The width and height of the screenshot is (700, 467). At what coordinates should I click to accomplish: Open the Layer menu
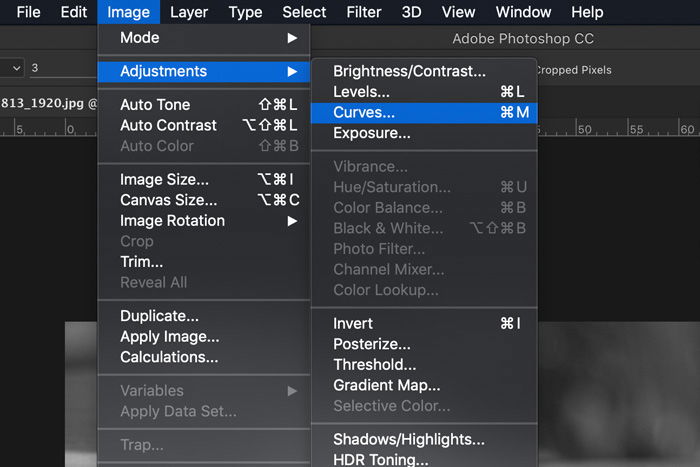[189, 12]
